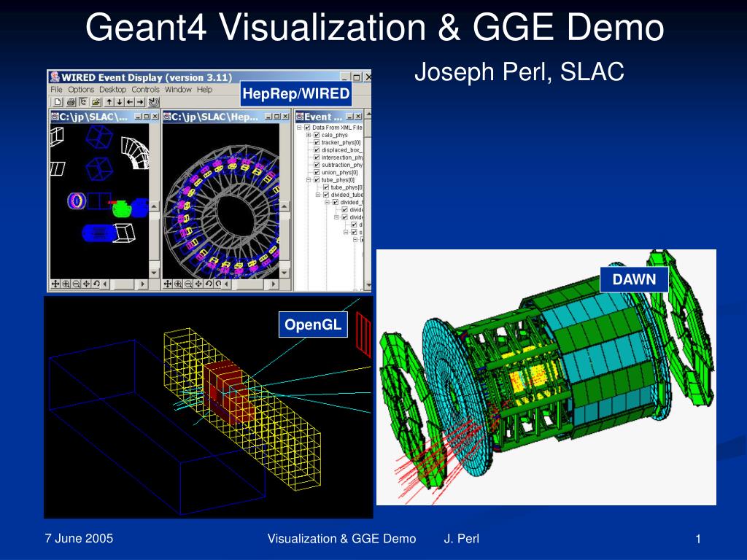Maximize the left C:\jp\SLAC subwindow
This screenshot has height=560, width=747.
coord(147,117)
